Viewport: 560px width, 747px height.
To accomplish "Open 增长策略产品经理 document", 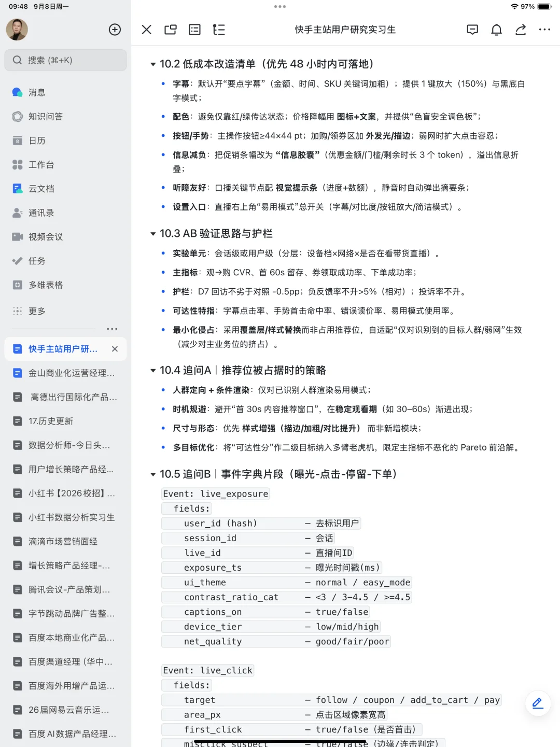I will point(65,566).
